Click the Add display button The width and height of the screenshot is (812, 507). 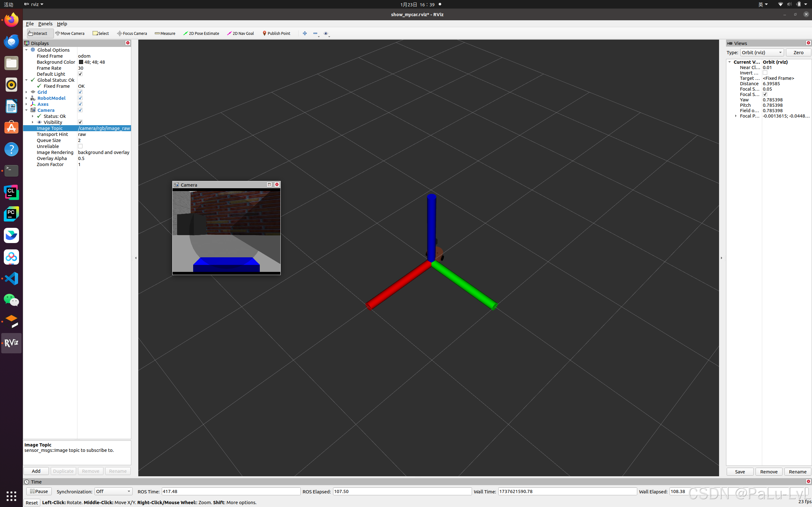coord(36,471)
